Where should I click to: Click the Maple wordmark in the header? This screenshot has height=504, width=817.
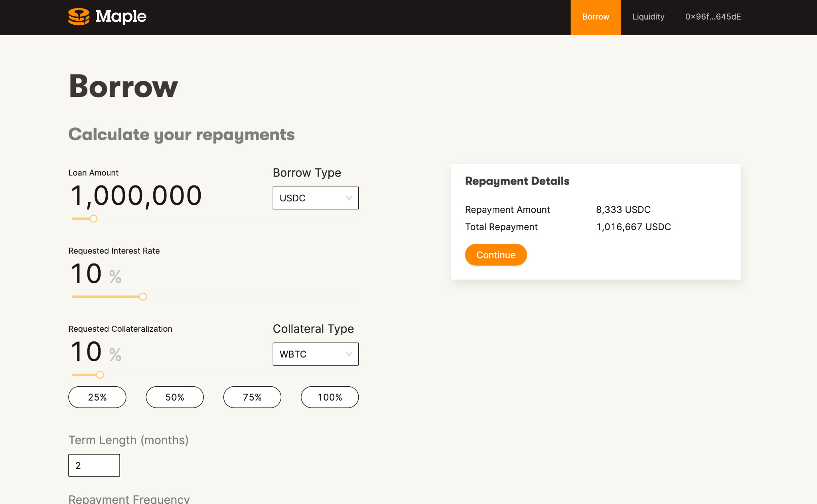[121, 17]
